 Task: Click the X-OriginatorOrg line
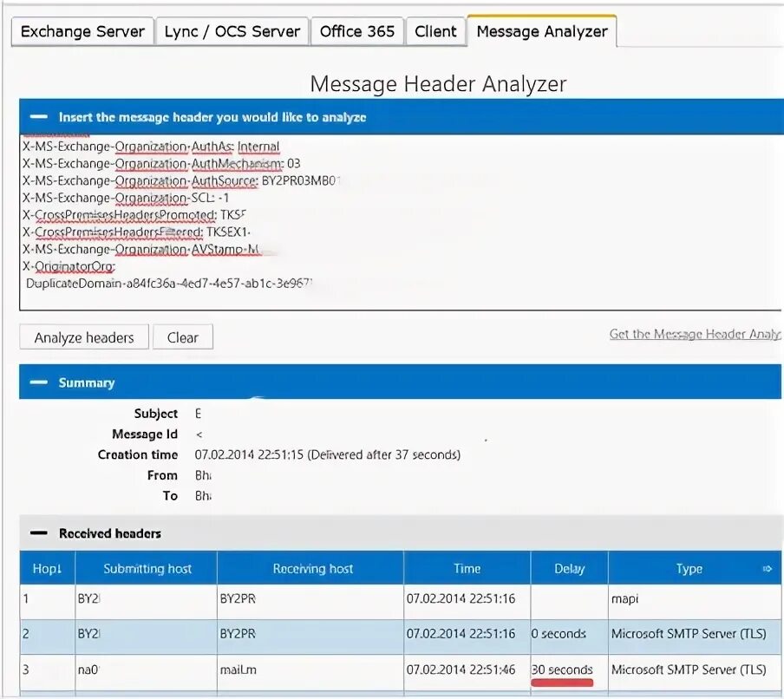tap(69, 266)
